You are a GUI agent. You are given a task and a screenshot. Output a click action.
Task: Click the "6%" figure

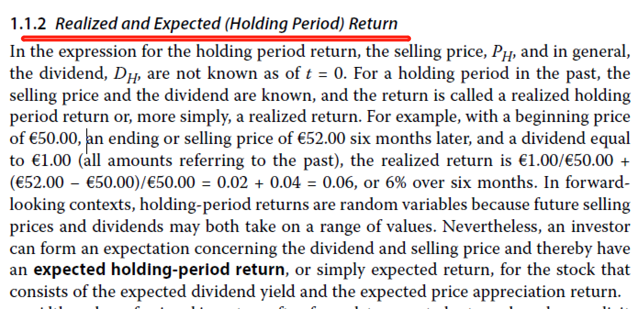pyautogui.click(x=398, y=182)
